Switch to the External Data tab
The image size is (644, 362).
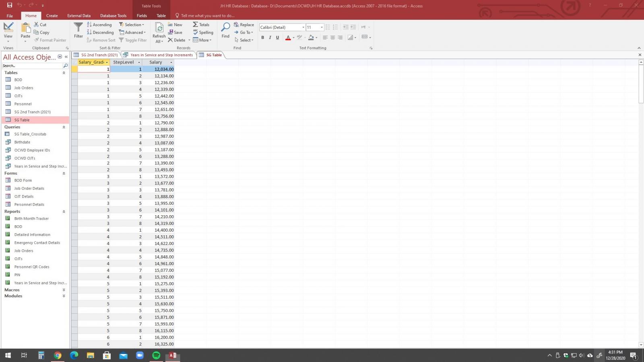click(79, 16)
